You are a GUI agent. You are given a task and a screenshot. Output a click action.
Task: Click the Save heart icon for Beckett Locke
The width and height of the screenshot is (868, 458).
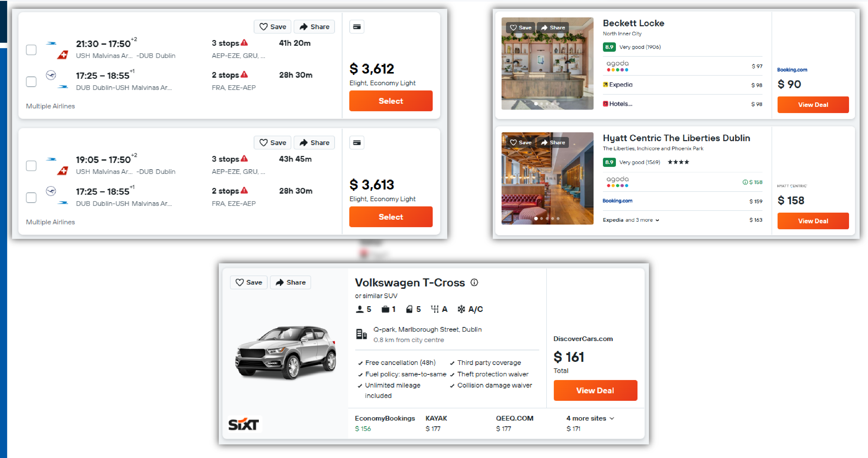pos(514,27)
